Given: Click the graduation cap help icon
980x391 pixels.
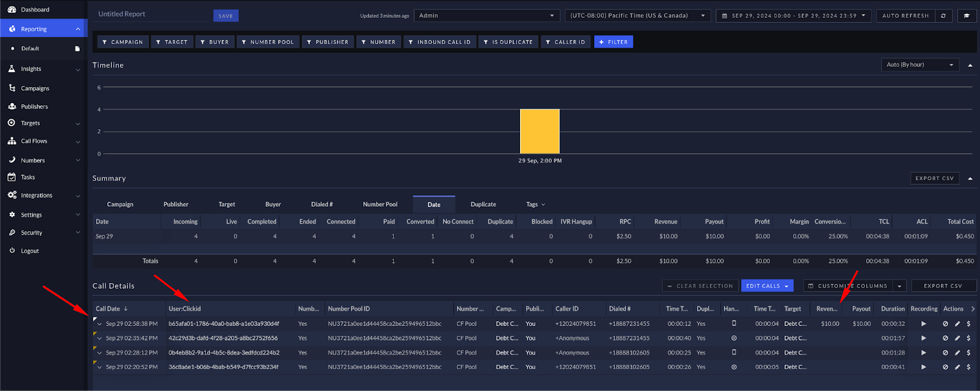Looking at the screenshot, I should click(x=967, y=16).
